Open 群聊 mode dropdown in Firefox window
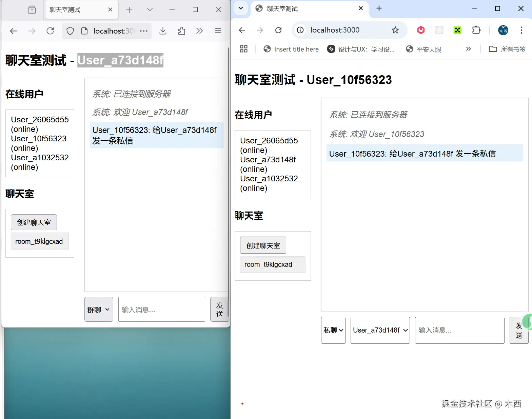 tap(99, 310)
